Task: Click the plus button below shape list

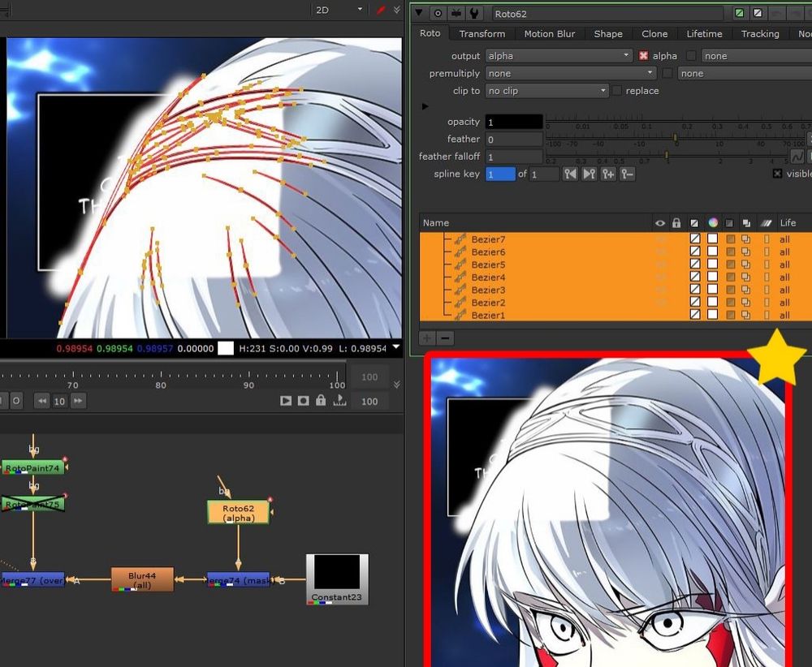Action: pyautogui.click(x=427, y=338)
